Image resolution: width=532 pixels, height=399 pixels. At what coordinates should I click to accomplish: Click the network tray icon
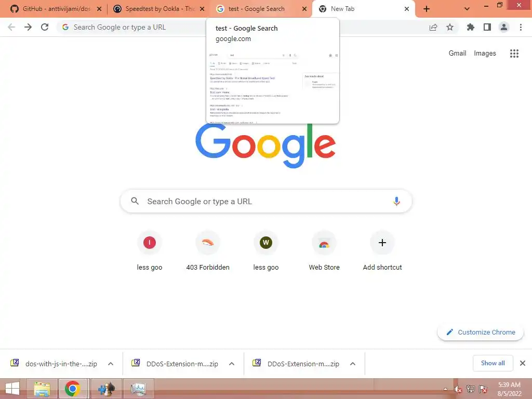pos(471,389)
